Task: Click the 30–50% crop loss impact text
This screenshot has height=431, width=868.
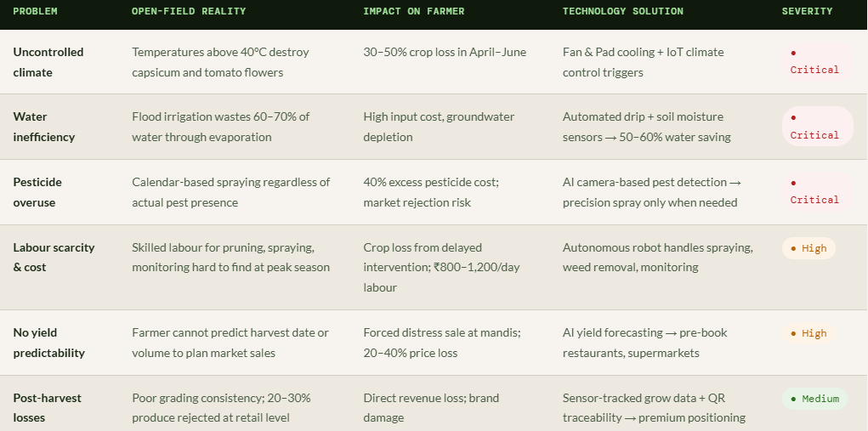Action: pos(445,52)
